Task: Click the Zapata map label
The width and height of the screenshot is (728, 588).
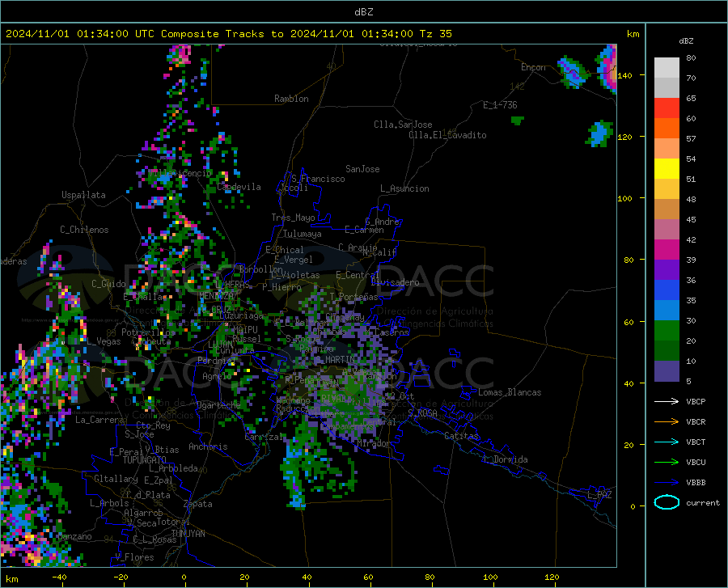Action: [x=198, y=504]
